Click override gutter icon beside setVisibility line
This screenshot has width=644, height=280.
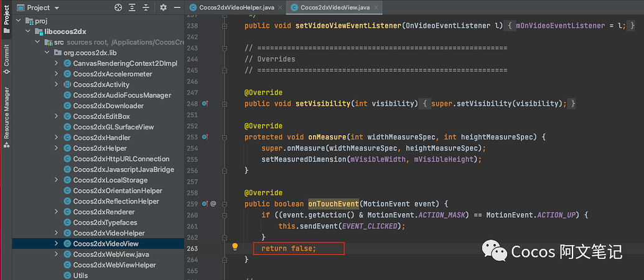(205, 104)
